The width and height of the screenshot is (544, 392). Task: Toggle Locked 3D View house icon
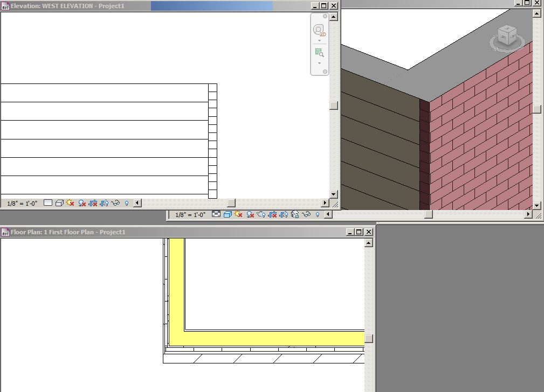pos(295,214)
